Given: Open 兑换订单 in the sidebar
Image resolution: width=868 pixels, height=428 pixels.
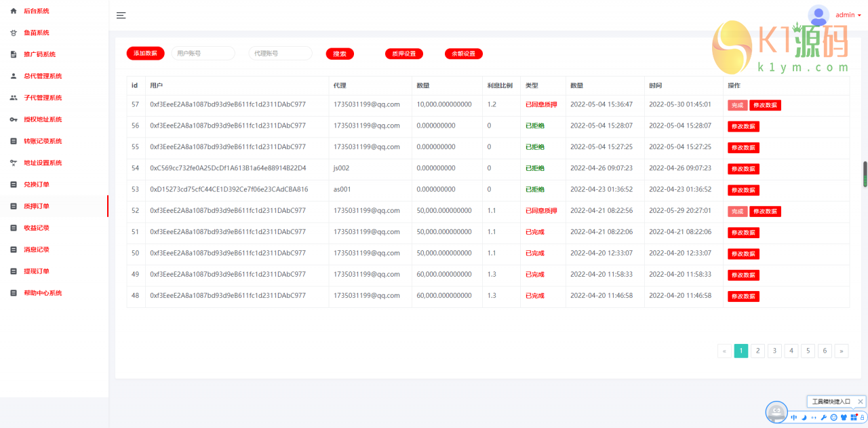Looking at the screenshot, I should pos(37,184).
